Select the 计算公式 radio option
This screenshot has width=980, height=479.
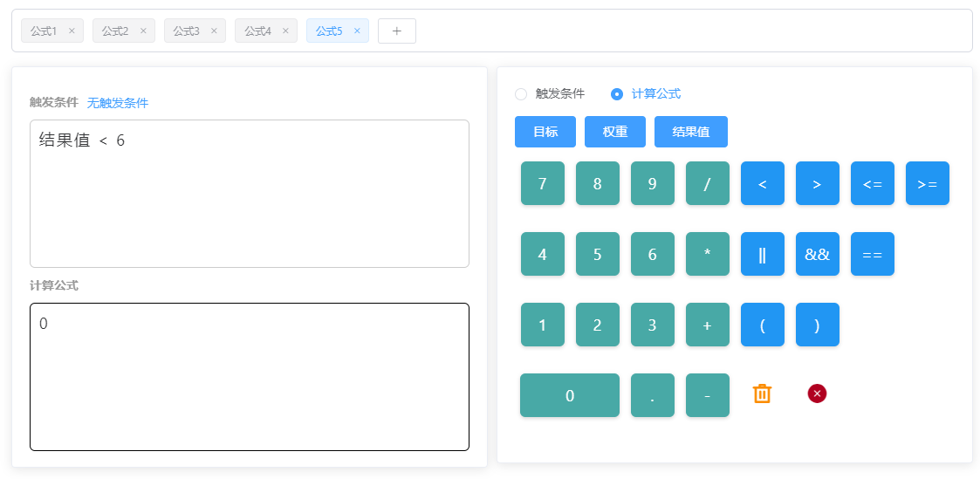point(617,94)
